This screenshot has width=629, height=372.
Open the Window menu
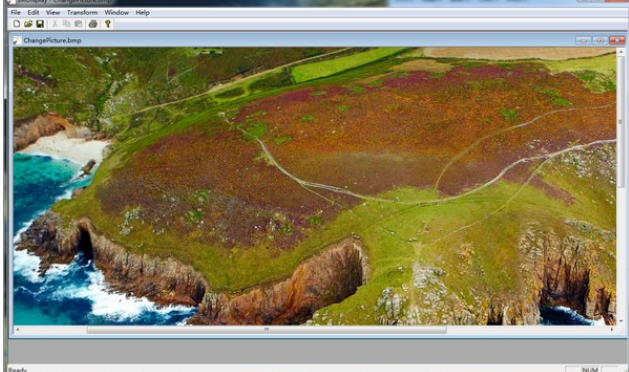tap(116, 12)
